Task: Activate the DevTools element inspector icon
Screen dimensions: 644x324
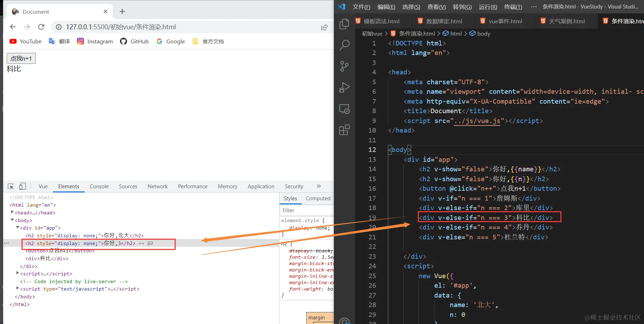Action: pos(11,186)
